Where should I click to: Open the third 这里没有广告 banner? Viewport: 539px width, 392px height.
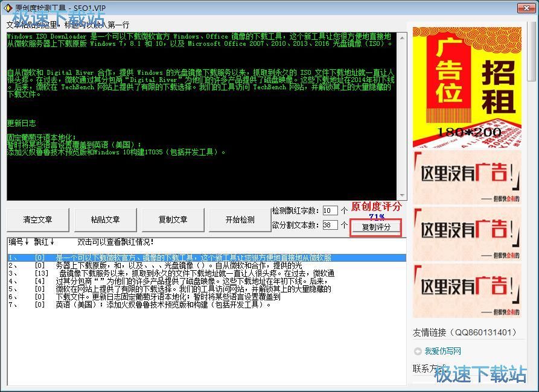point(467,291)
